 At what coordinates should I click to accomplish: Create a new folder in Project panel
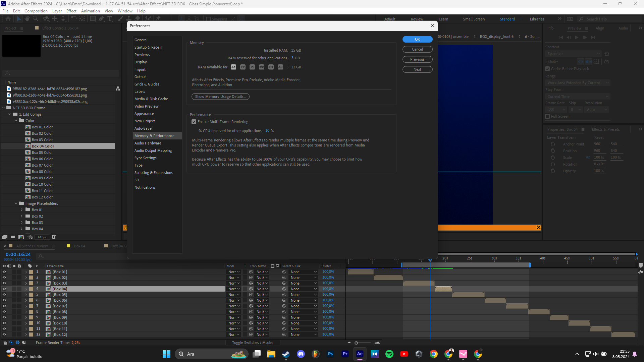click(x=13, y=237)
